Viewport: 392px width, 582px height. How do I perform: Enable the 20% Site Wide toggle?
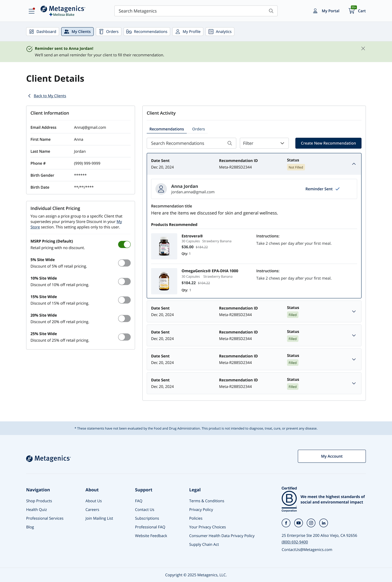click(x=124, y=318)
